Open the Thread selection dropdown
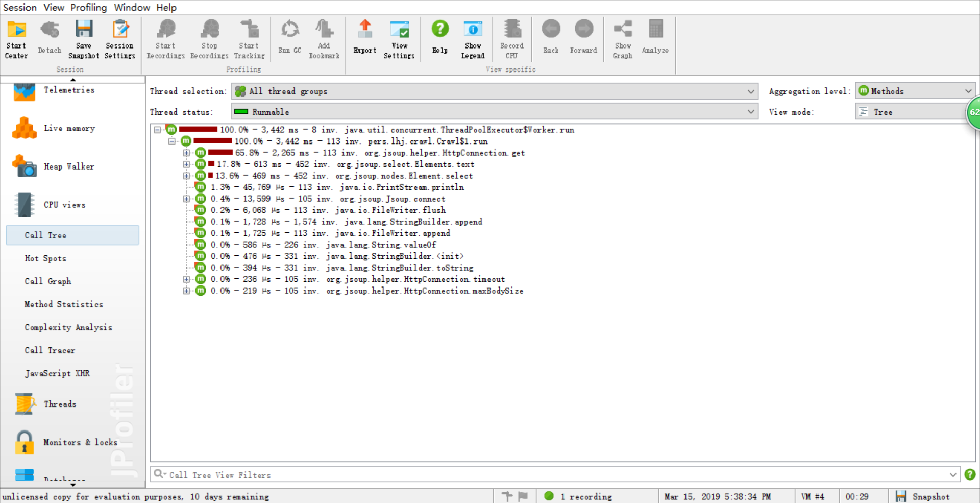 [495, 91]
